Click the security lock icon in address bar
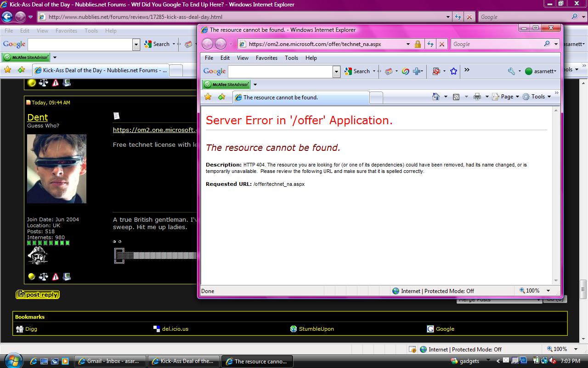This screenshot has width=588, height=368. click(x=418, y=44)
